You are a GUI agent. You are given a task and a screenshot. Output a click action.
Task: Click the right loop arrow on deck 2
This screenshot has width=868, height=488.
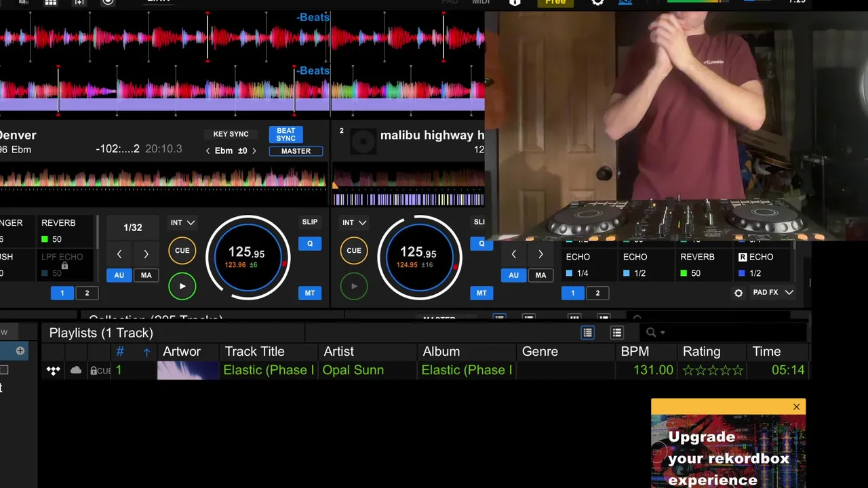pyautogui.click(x=540, y=254)
